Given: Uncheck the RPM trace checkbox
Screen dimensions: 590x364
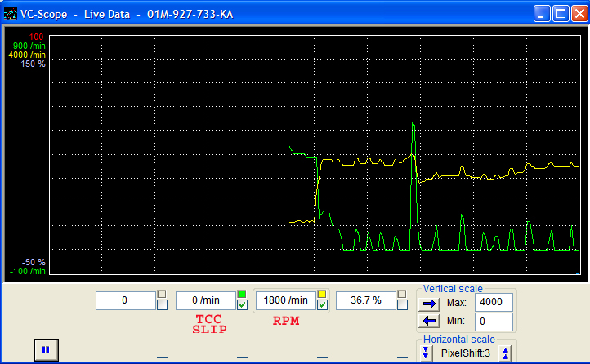Looking at the screenshot, I should point(322,305).
